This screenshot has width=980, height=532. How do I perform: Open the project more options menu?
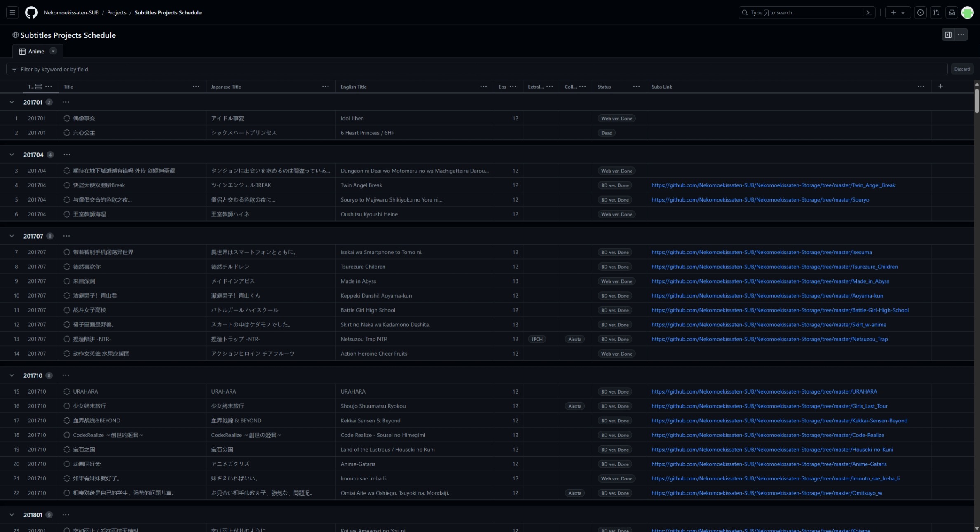(961, 35)
